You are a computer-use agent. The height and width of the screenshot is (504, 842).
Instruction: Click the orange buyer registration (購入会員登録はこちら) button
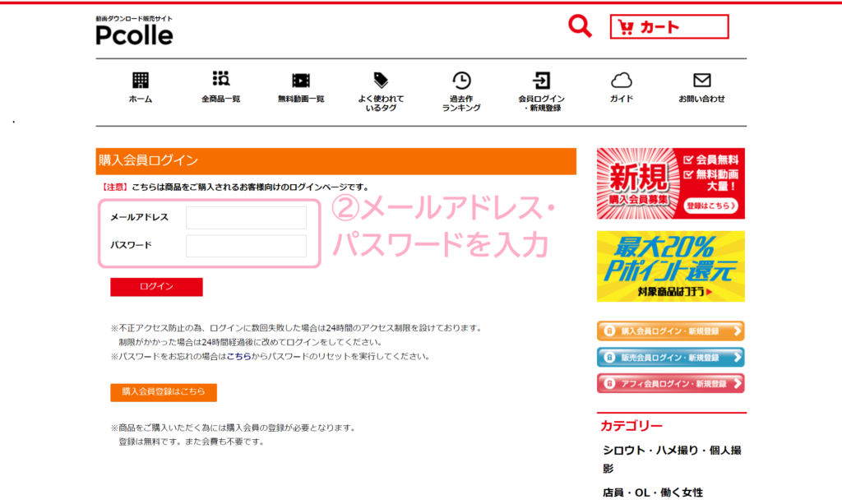pyautogui.click(x=164, y=392)
